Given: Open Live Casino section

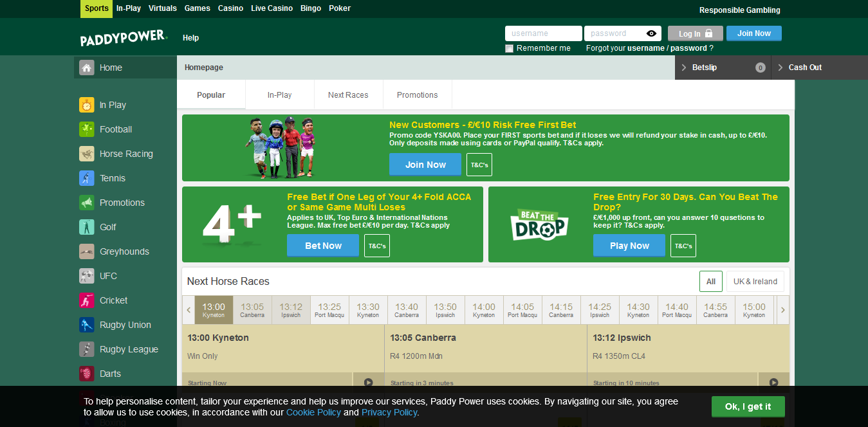Looking at the screenshot, I should click(272, 8).
